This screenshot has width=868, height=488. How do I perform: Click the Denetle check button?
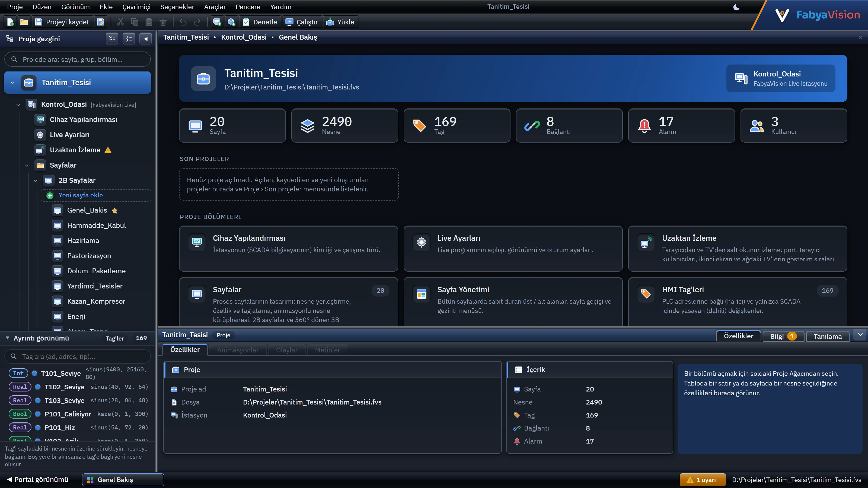(260, 22)
